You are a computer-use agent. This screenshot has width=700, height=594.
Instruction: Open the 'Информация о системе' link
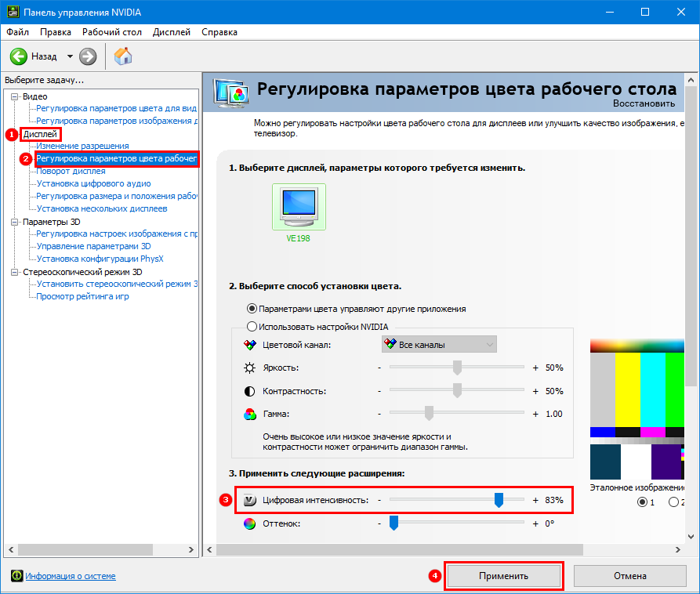[71, 576]
